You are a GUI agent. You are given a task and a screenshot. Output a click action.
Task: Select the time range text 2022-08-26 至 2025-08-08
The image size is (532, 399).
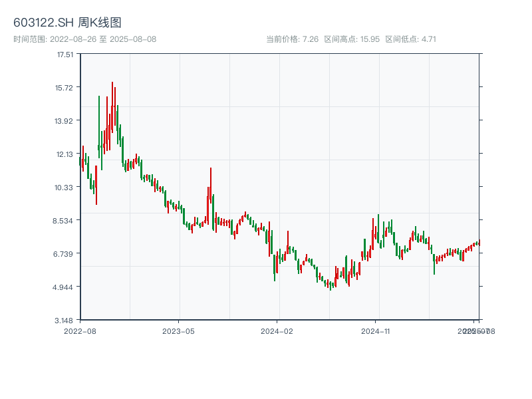103,39
